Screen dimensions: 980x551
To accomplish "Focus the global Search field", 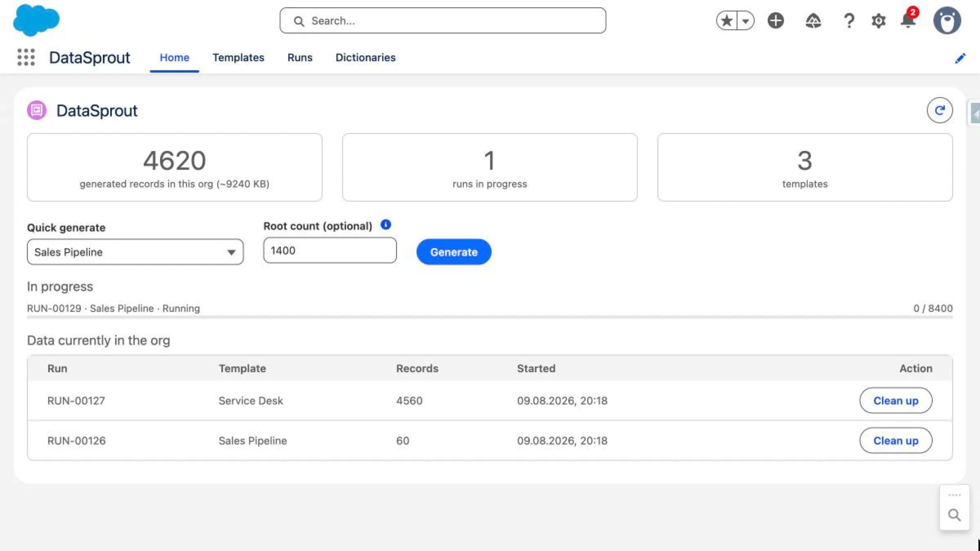I will point(443,20).
